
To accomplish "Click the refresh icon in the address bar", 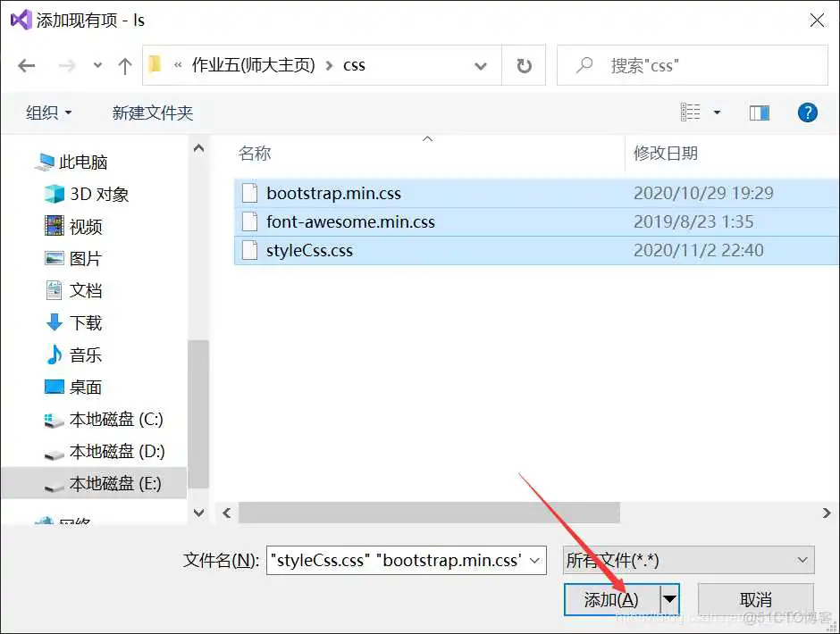I will coord(523,64).
